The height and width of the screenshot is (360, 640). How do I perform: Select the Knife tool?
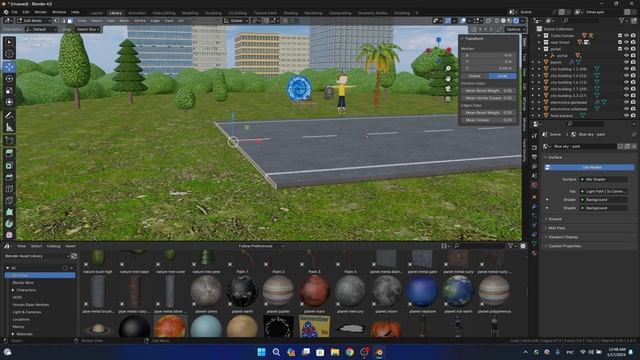pyautogui.click(x=9, y=200)
